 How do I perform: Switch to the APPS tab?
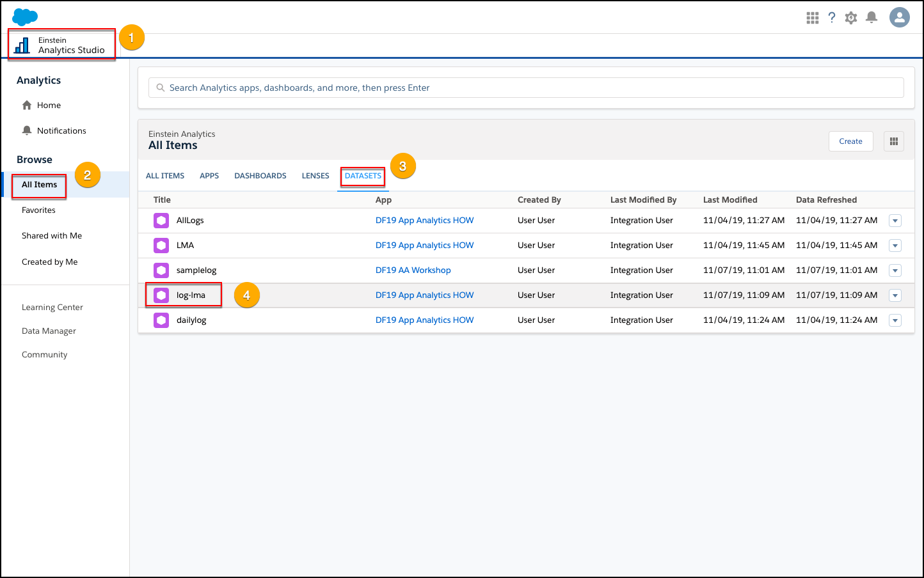click(209, 176)
